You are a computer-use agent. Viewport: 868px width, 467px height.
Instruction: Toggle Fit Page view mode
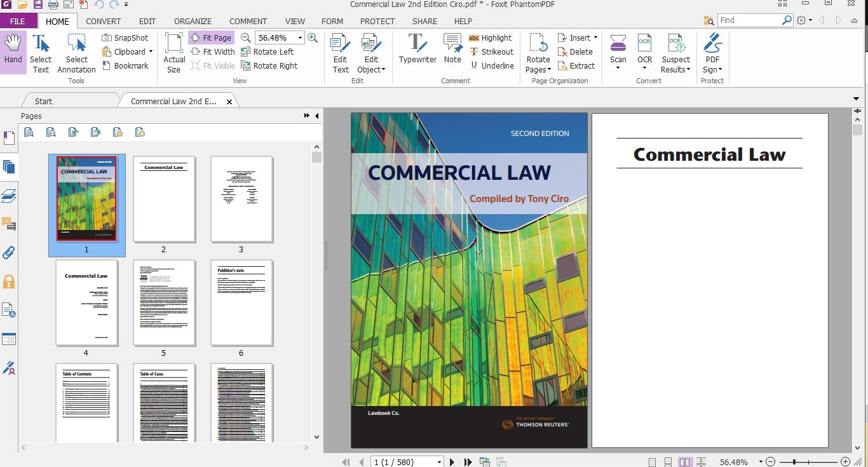[211, 38]
